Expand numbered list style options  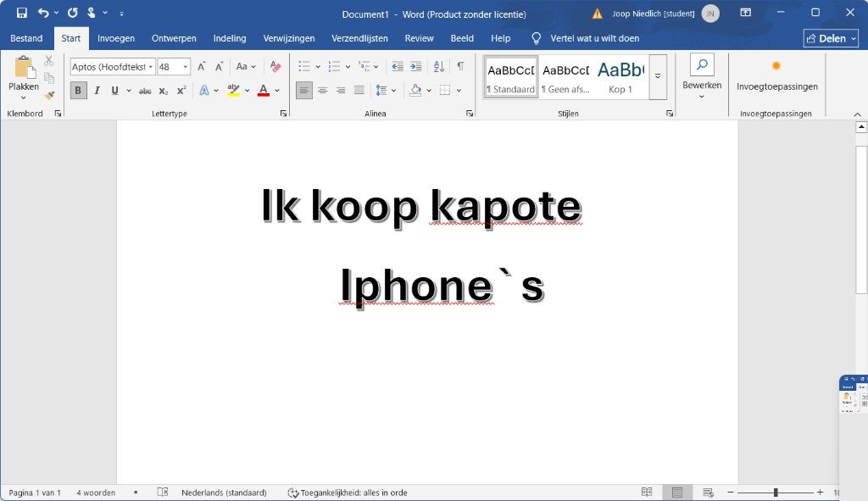pyautogui.click(x=348, y=67)
